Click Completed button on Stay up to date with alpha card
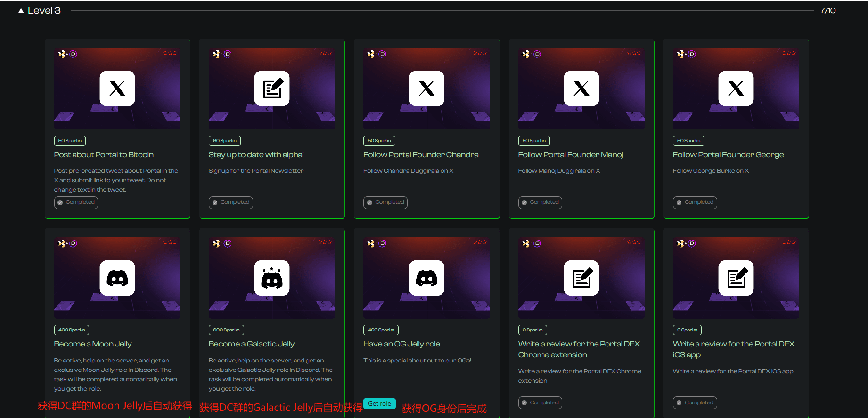Image resolution: width=868 pixels, height=418 pixels. (231, 202)
